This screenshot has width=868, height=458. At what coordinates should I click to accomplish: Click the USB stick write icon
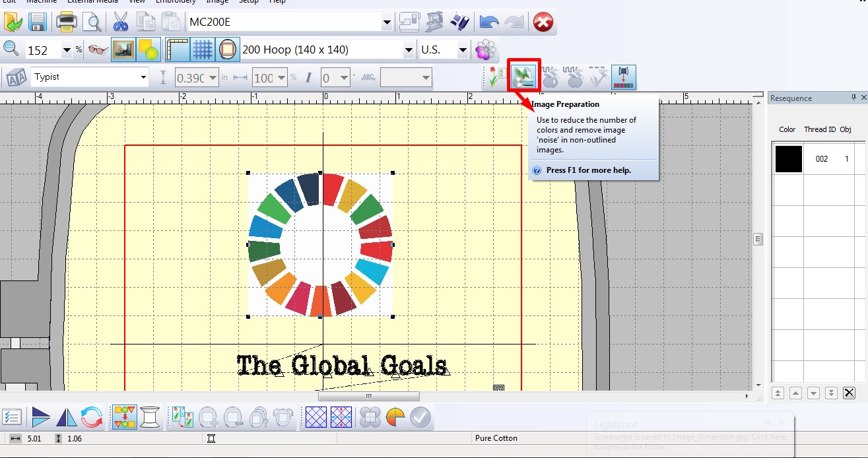[459, 22]
